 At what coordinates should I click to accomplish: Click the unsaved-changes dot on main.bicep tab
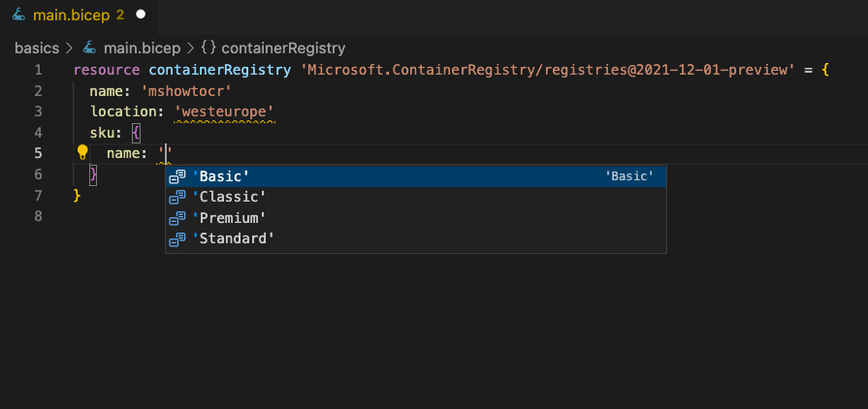click(x=141, y=15)
